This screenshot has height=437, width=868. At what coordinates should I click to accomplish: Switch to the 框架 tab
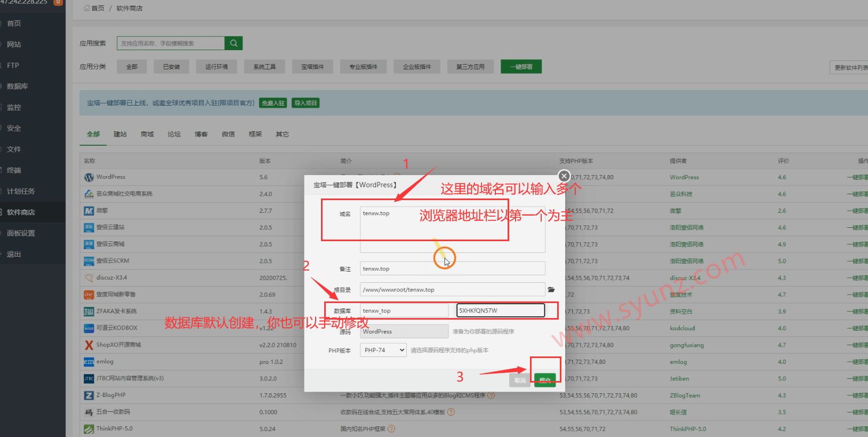tap(255, 134)
